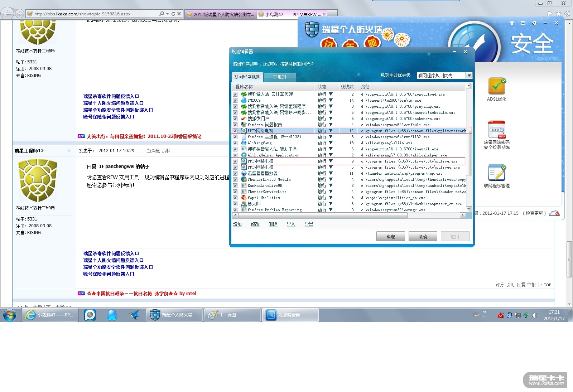Click the TM2009 program icon in the rule list

pos(244,100)
